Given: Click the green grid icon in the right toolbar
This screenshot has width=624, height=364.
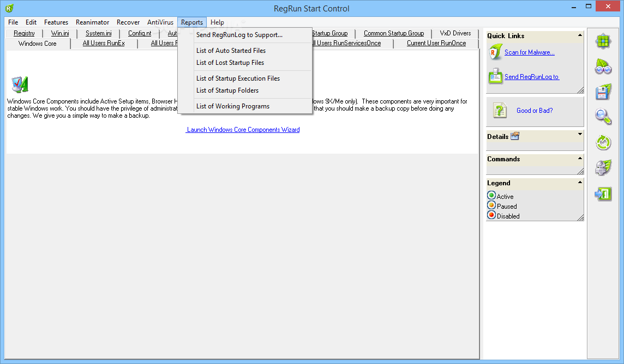Looking at the screenshot, I should tap(603, 41).
